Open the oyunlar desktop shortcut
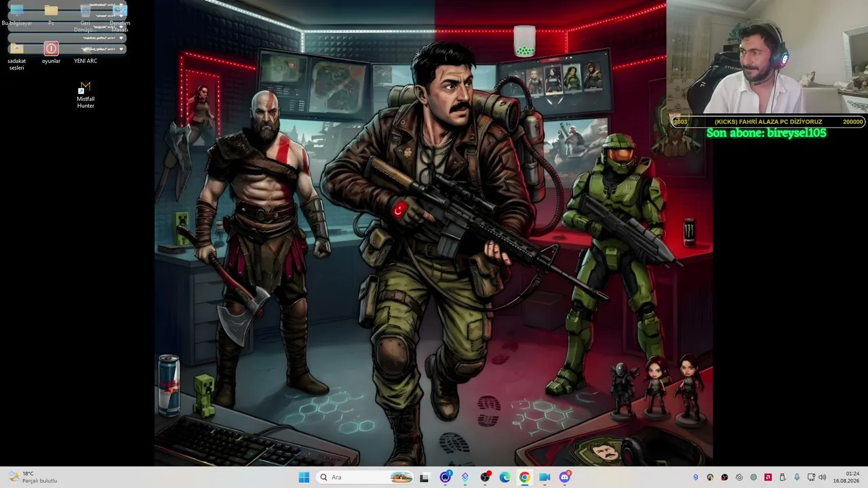Screen dimensions: 868x488 [x=51, y=53]
